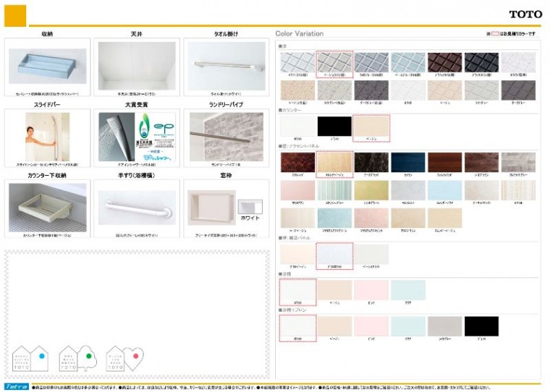Image resolution: width=550 pixels, height=392 pixels.
Task: Select the TOTO tree icon with green dot
Action: pos(77,358)
